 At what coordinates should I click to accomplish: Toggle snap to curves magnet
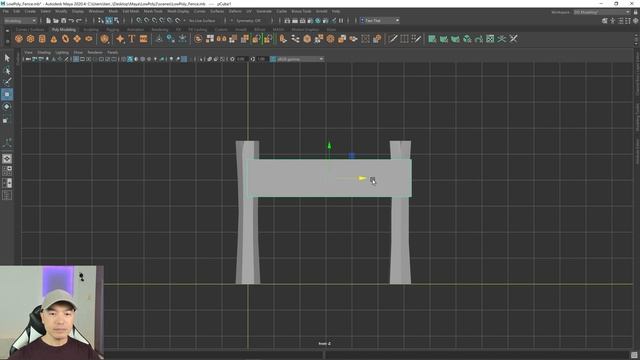click(147, 20)
